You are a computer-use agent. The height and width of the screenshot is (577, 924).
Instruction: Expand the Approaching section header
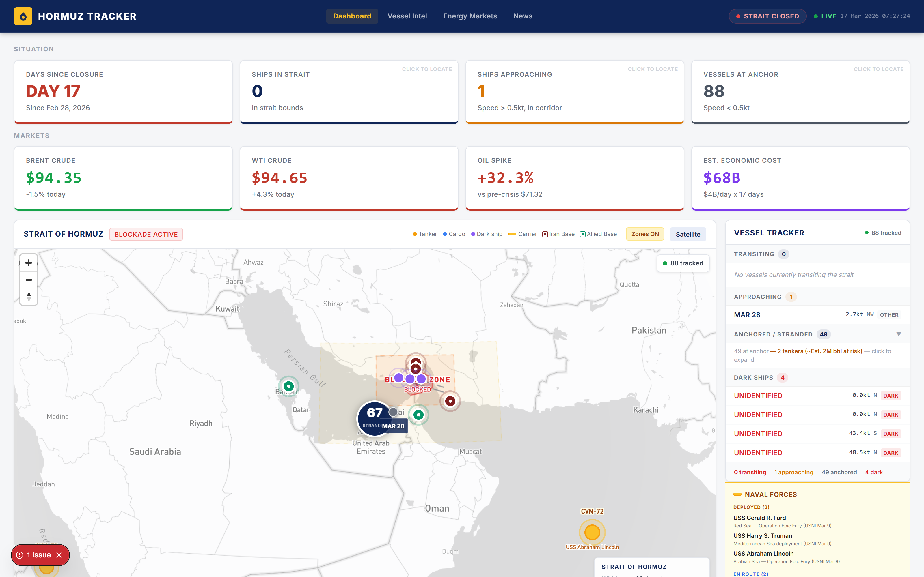[x=757, y=297]
